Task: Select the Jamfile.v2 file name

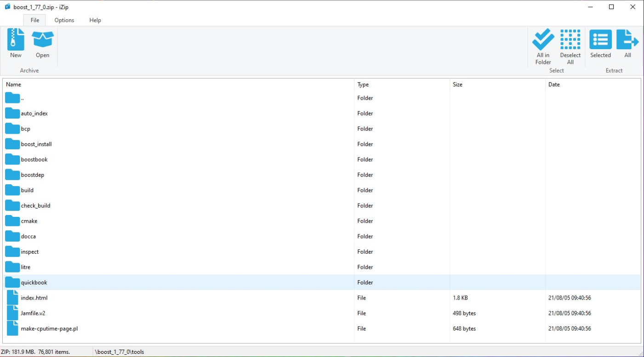Action: coord(33,313)
